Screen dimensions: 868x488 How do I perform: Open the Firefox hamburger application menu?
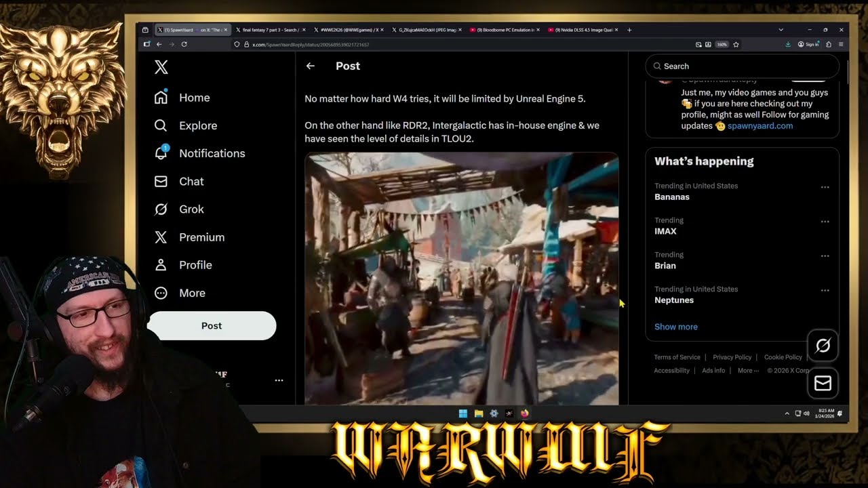point(841,44)
